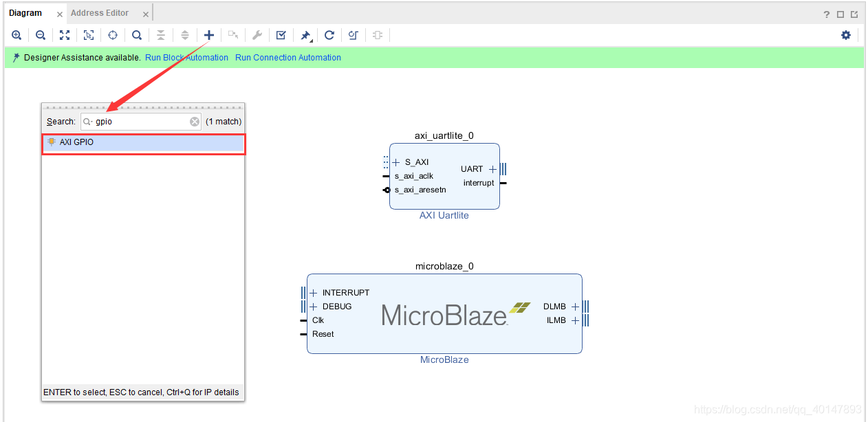
Task: Switch to the Diagram tab
Action: (25, 12)
